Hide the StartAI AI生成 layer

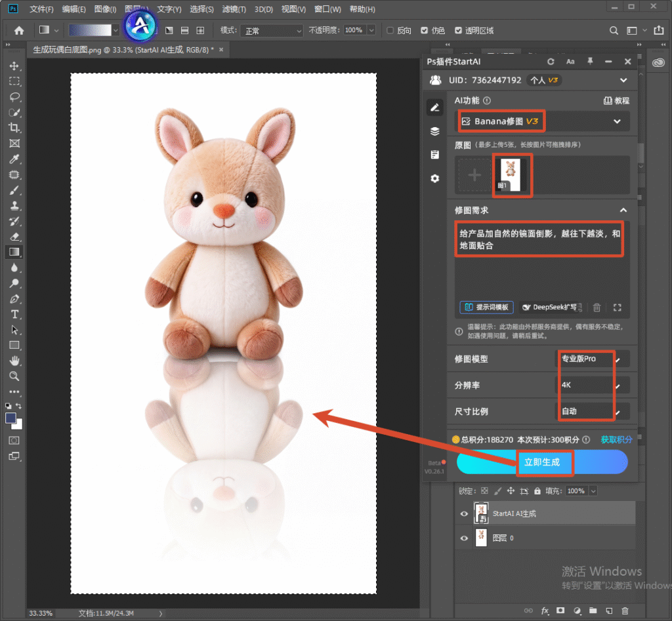464,513
